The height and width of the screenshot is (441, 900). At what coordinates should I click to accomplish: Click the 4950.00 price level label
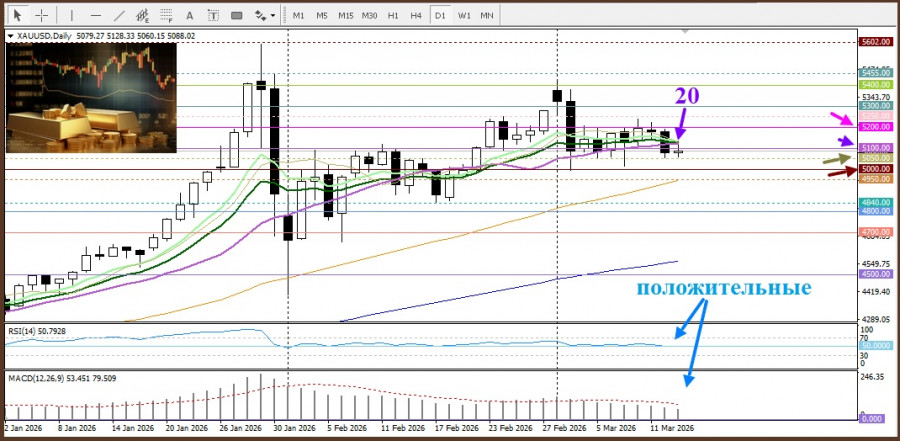click(x=876, y=180)
